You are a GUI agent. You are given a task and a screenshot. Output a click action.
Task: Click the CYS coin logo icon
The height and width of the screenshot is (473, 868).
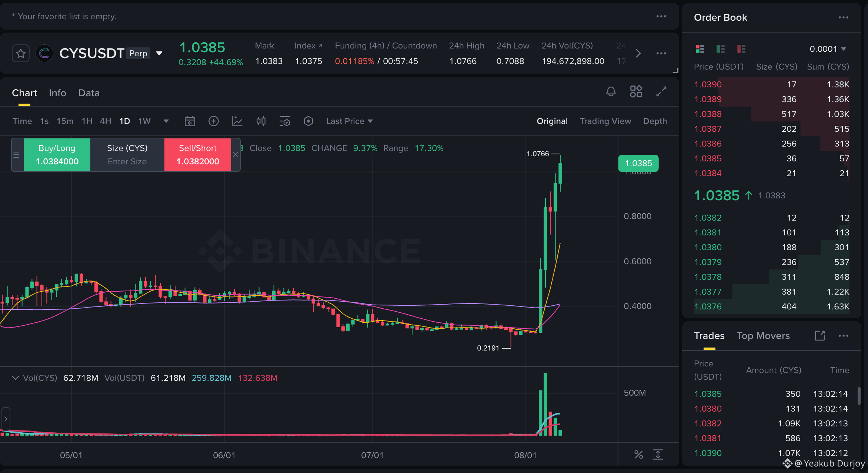[44, 54]
